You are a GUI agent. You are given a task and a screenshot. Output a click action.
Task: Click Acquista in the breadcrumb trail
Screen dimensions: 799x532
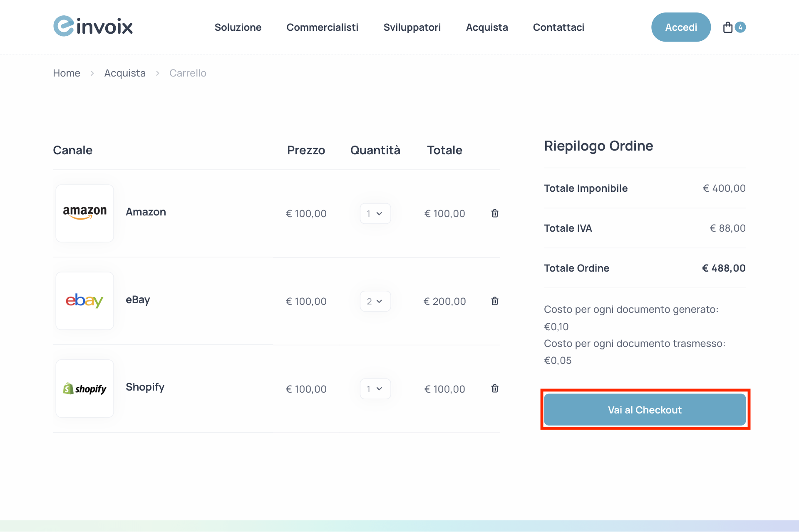[125, 73]
